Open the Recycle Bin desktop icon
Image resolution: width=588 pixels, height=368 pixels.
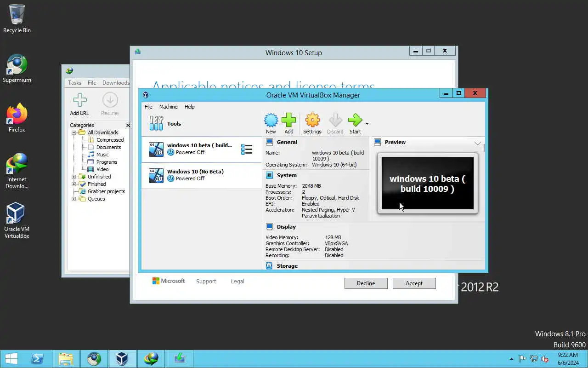click(x=17, y=19)
